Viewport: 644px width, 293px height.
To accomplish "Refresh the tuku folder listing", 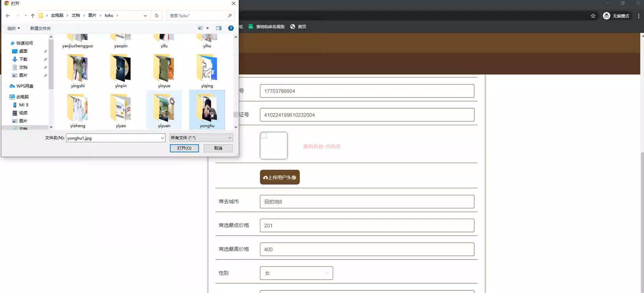I will coord(157,15).
